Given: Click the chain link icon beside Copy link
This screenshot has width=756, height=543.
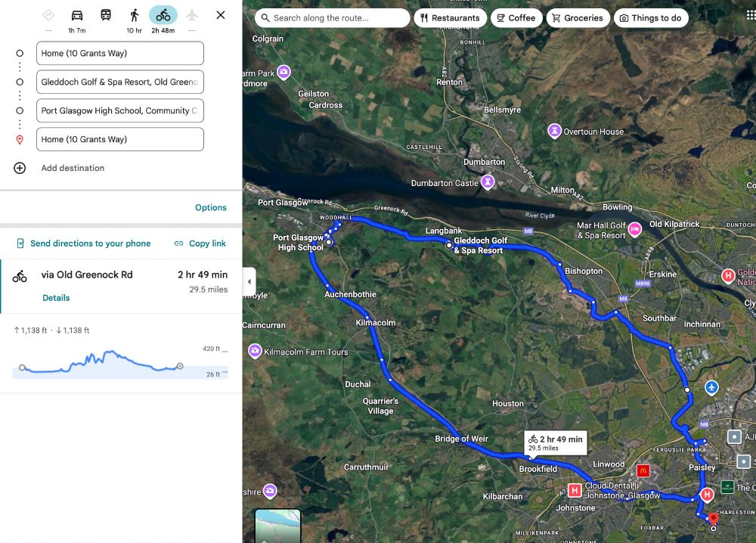Looking at the screenshot, I should tap(178, 244).
